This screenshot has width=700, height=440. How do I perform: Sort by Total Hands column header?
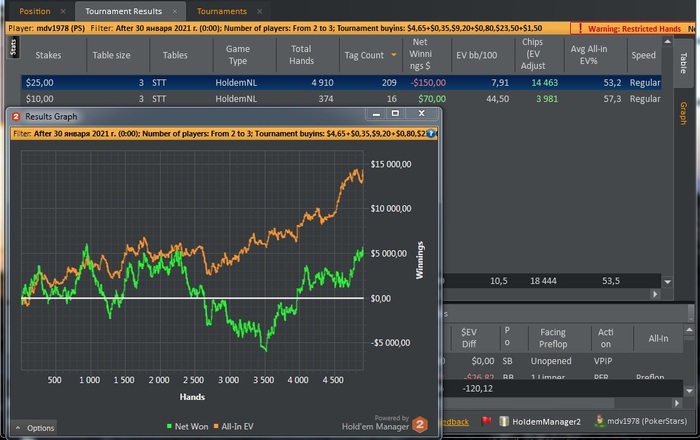[x=301, y=55]
